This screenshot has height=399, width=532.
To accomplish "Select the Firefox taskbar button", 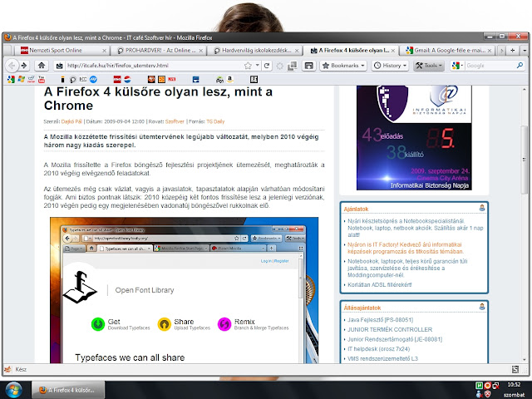I will click(68, 390).
